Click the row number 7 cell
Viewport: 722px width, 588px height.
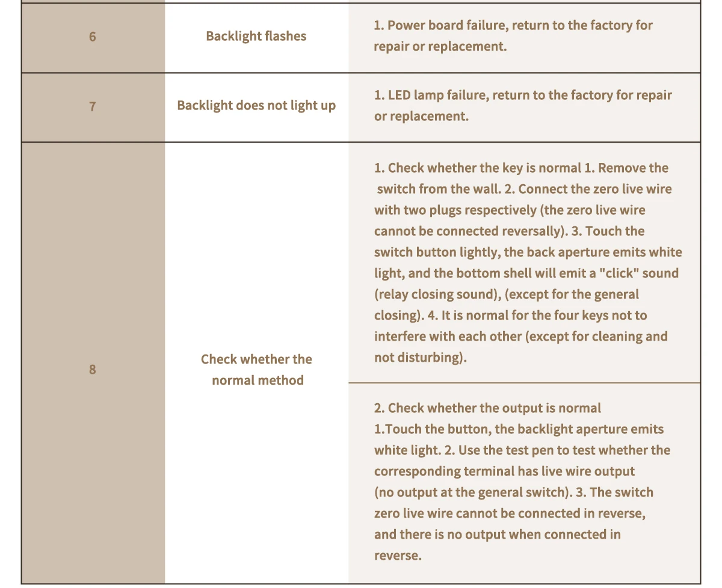tap(92, 107)
